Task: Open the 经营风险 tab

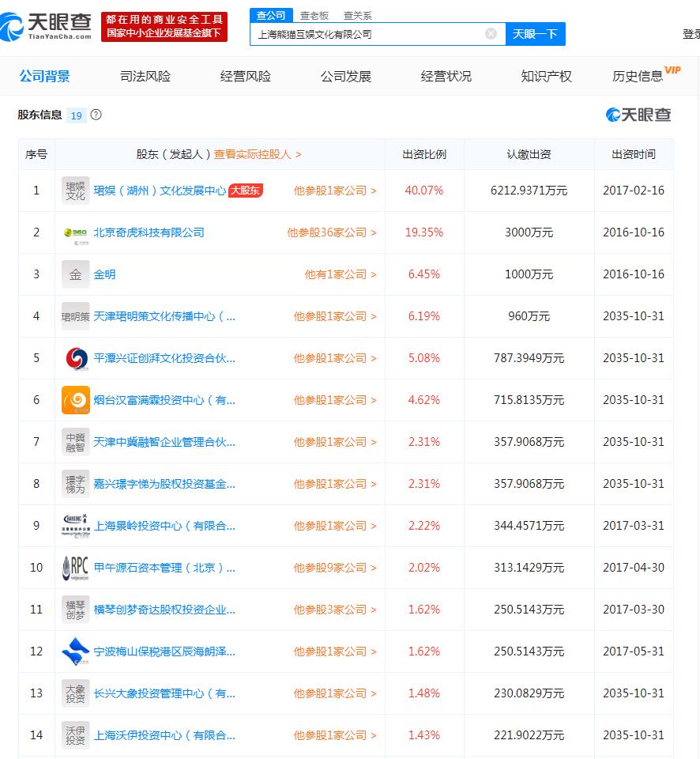Action: (245, 76)
